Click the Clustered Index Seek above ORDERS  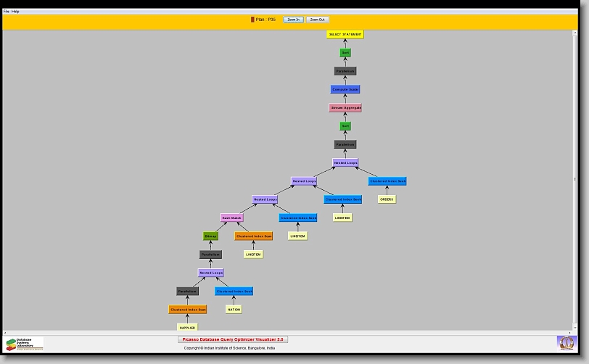coord(387,181)
